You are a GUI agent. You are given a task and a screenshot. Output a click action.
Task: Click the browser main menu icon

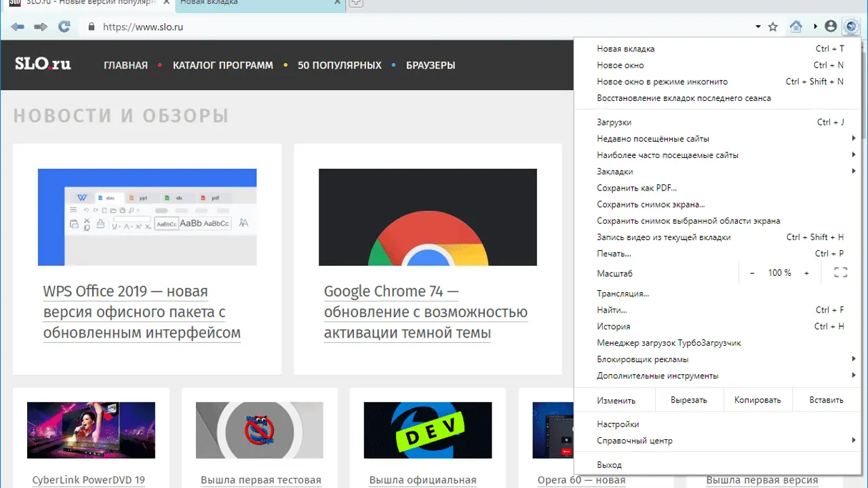pos(850,27)
